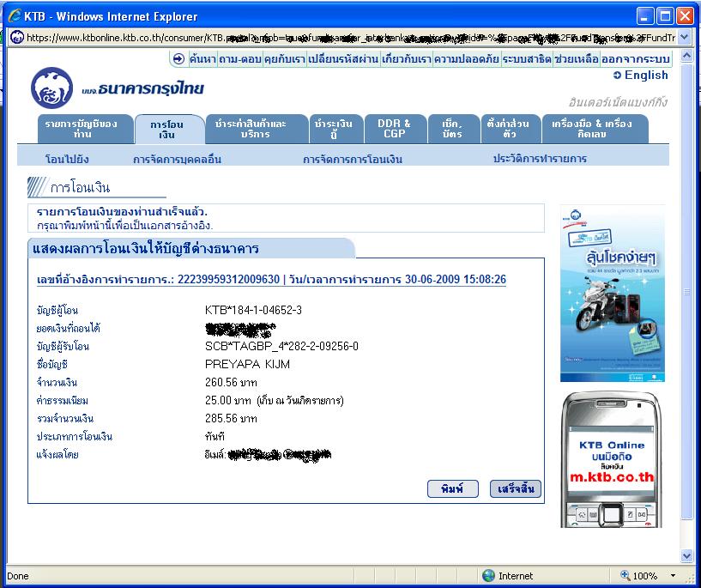Click the page icon beside the URL
Screen dimensions: 701x588
coord(16,37)
